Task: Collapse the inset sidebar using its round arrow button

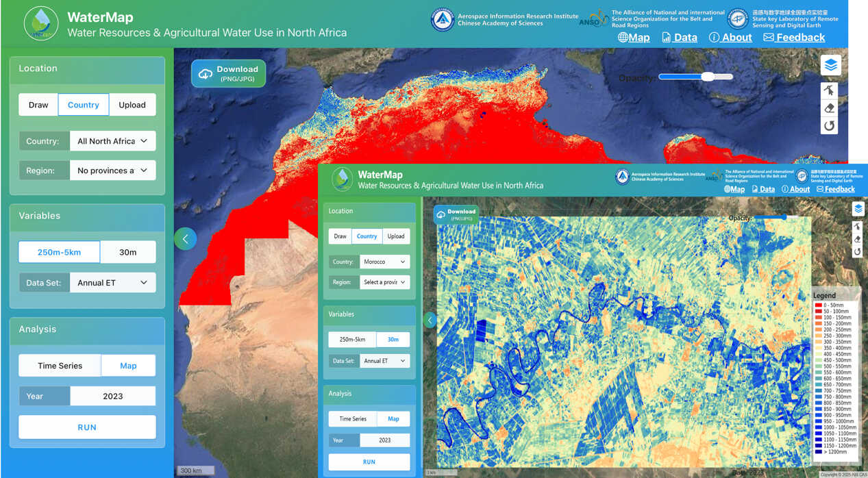Action: tap(430, 320)
